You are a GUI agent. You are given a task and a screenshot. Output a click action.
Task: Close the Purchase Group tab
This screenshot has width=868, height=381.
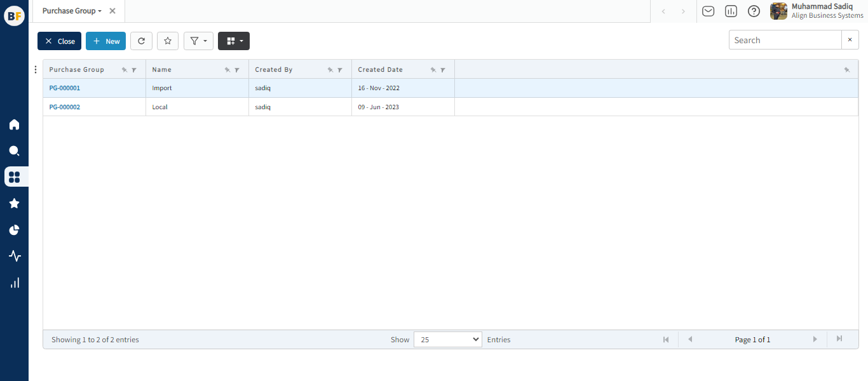click(x=112, y=11)
